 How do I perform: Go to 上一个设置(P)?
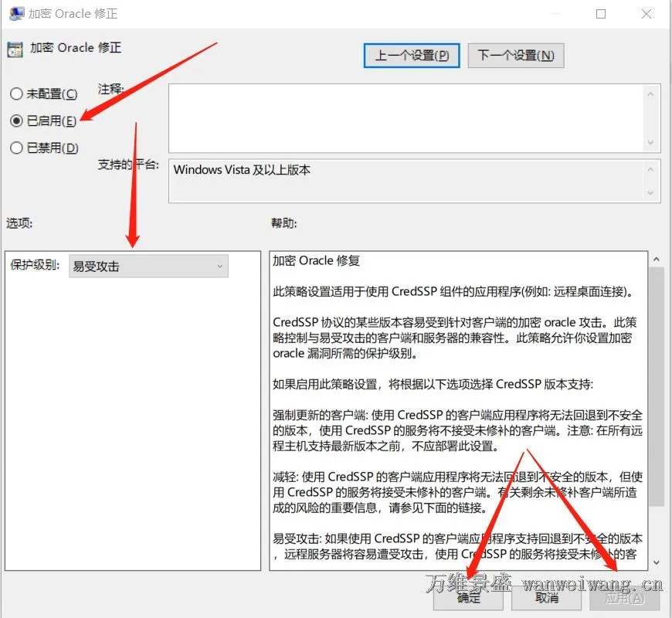point(412,56)
